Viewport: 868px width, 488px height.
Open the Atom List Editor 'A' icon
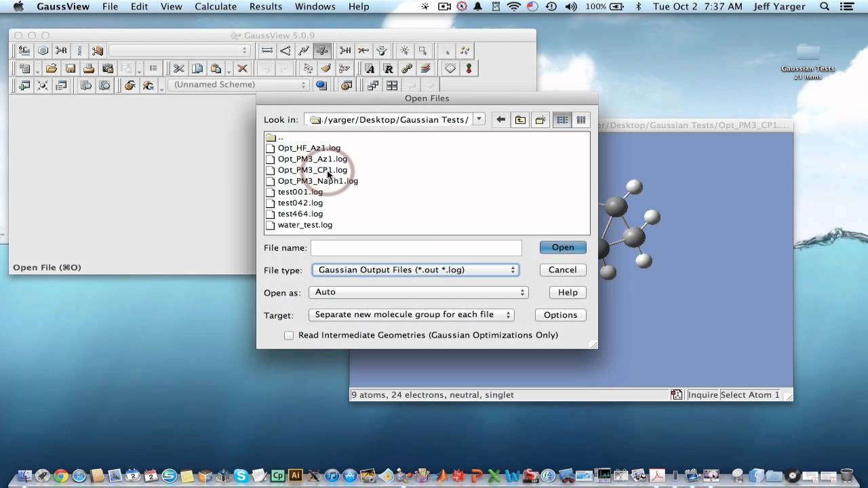[370, 68]
